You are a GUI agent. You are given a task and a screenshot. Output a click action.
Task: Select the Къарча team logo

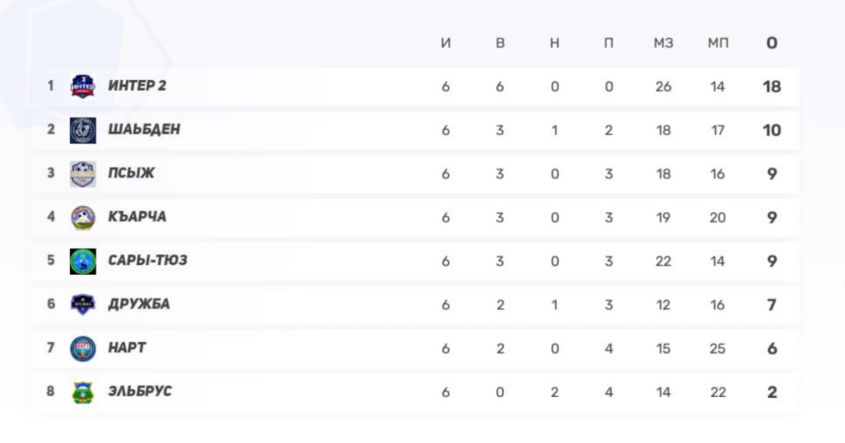tap(82, 217)
